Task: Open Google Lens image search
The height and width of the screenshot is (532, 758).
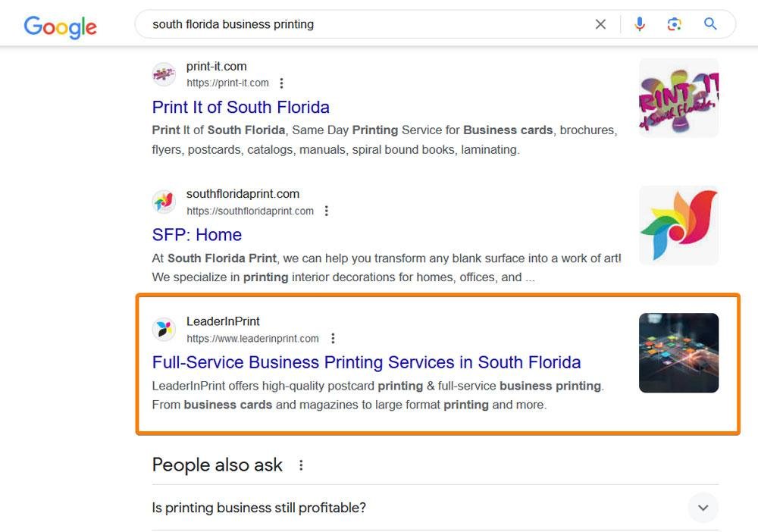Action: 675,24
